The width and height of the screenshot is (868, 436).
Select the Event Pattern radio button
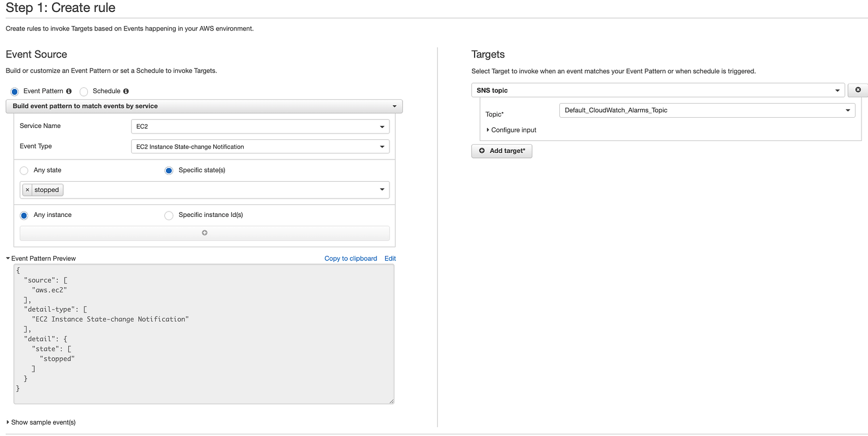(15, 92)
